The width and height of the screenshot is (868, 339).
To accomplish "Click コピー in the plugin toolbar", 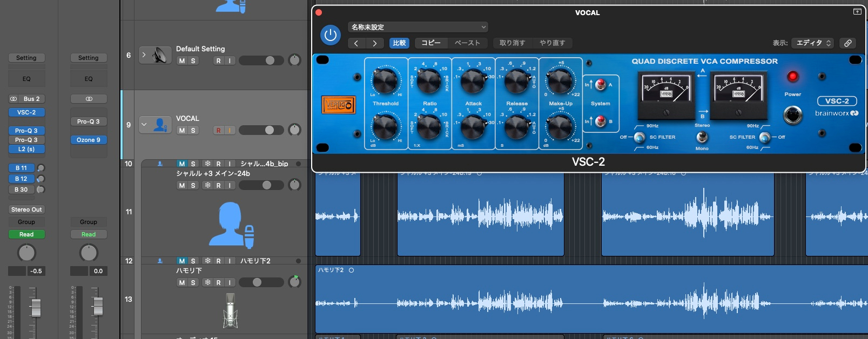I will 431,43.
